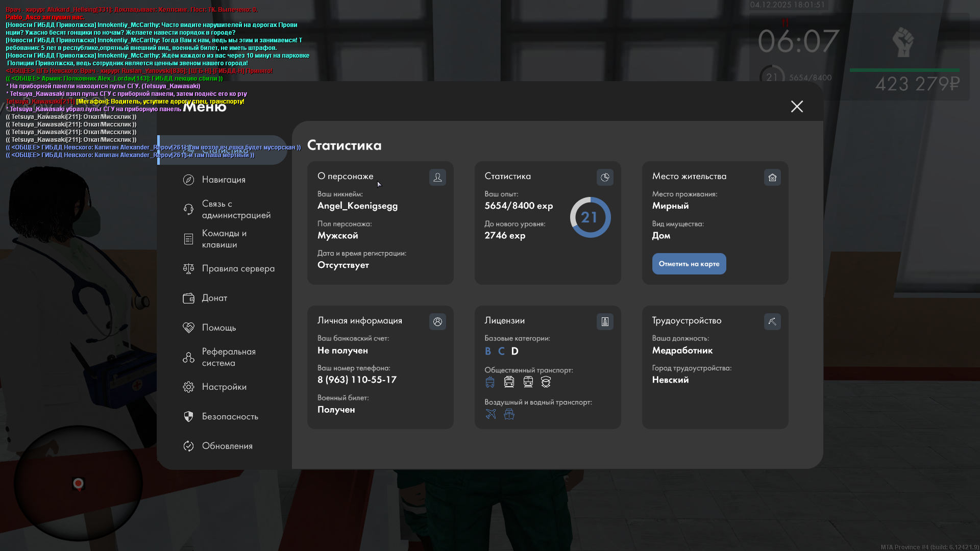Click the category D license letter
Screen dimensions: 980x551
coord(514,352)
